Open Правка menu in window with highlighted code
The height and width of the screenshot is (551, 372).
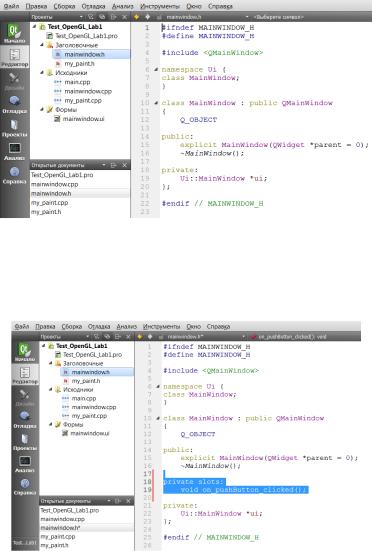(x=45, y=326)
